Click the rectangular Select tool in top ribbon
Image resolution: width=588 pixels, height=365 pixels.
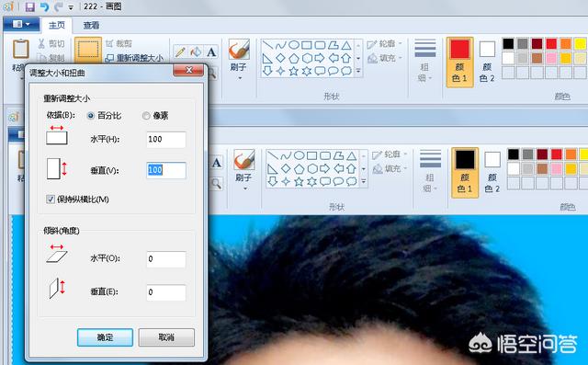[x=88, y=50]
